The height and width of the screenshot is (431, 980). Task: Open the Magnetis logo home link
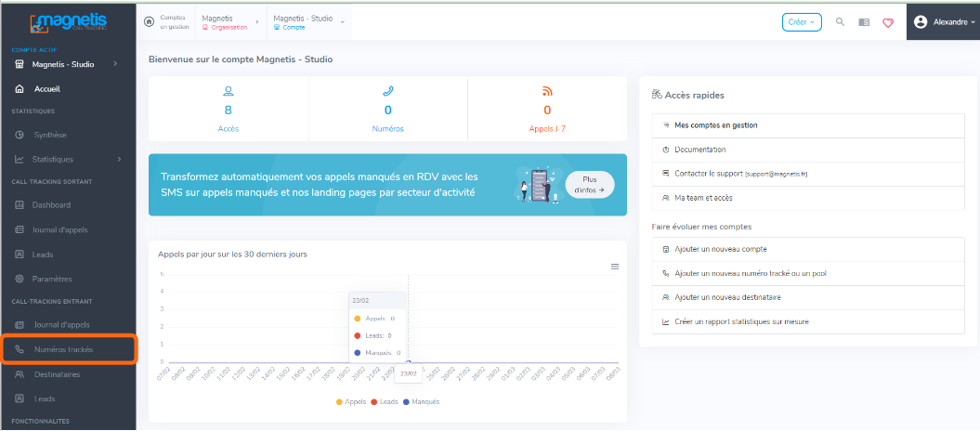pos(68,23)
